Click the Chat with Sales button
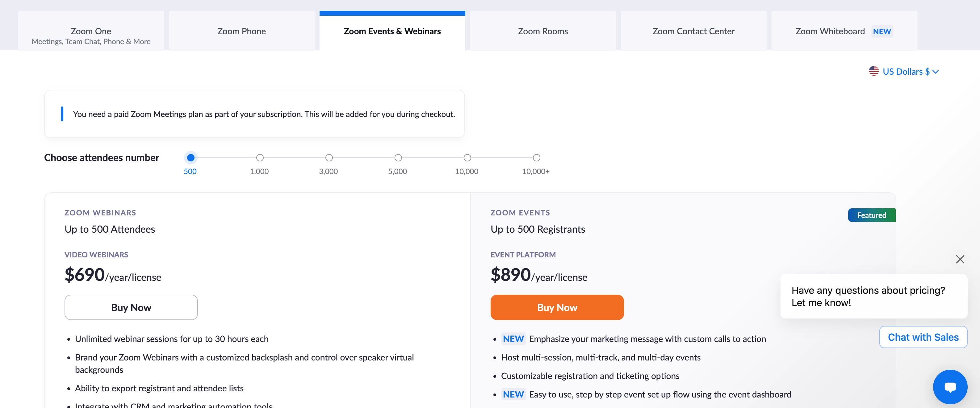Viewport: 980px width, 408px height. pyautogui.click(x=923, y=337)
